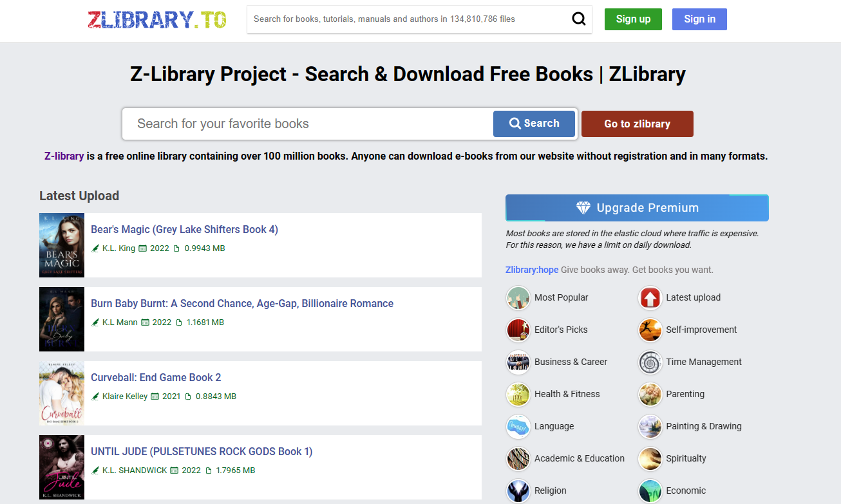Click author name K.L. King

[x=118, y=248]
